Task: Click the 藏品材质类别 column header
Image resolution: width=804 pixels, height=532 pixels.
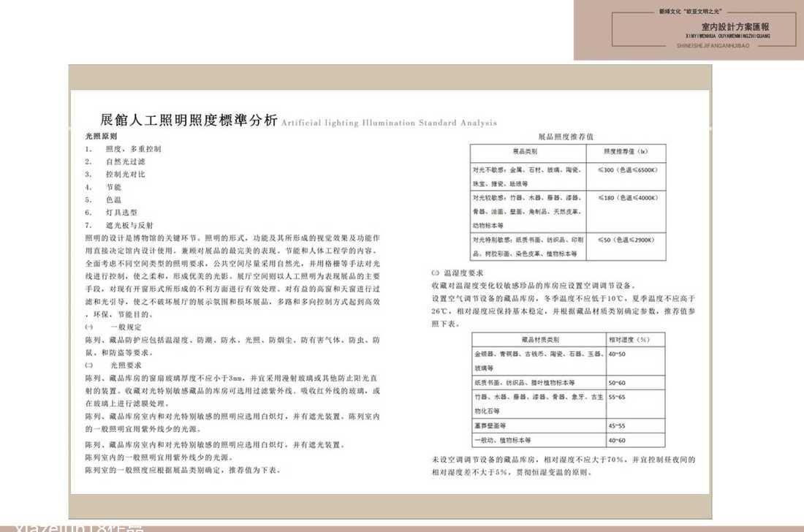Action: (x=539, y=340)
